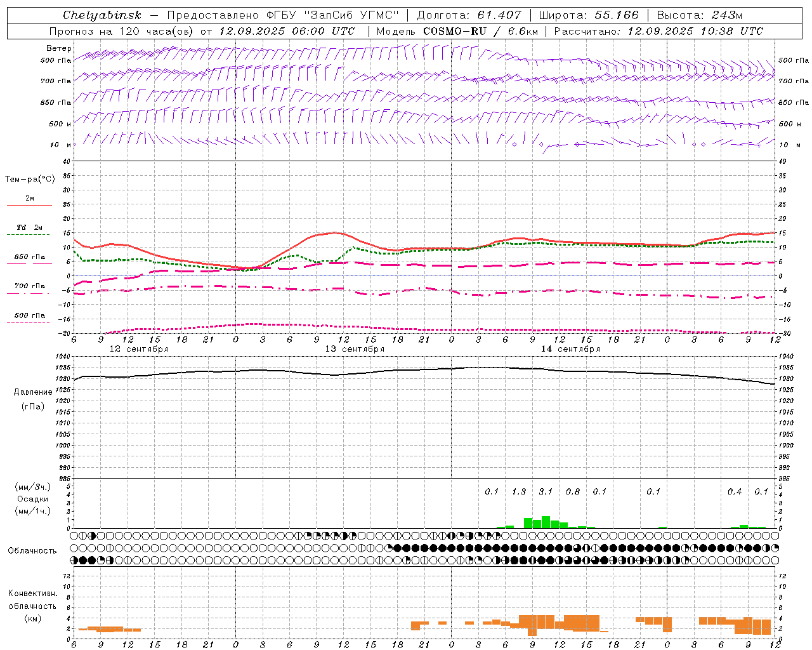The image size is (812, 650).
Task: Click the Конвективн. convective cloud label
Action: (32, 594)
